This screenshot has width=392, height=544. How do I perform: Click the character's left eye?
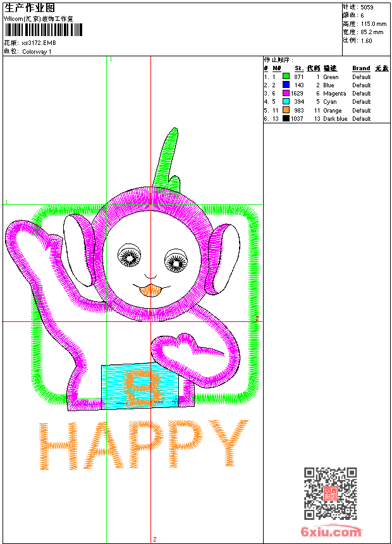(130, 256)
